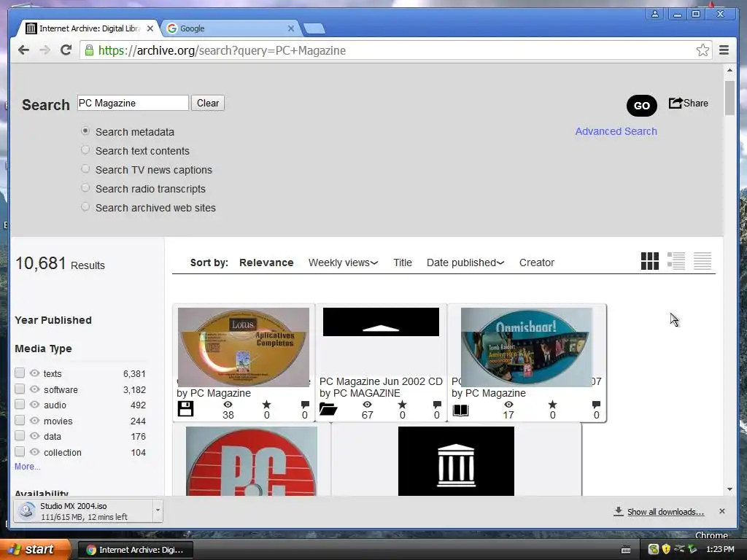Click the page vertical scrollbar thumb
Viewport: 747px width, 560px height.
pyautogui.click(x=729, y=98)
